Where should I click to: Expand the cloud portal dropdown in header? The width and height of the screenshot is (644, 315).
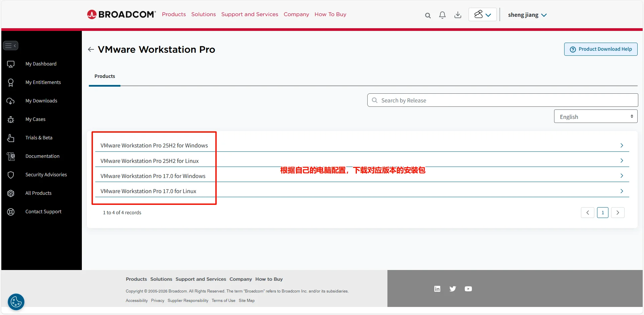click(482, 15)
